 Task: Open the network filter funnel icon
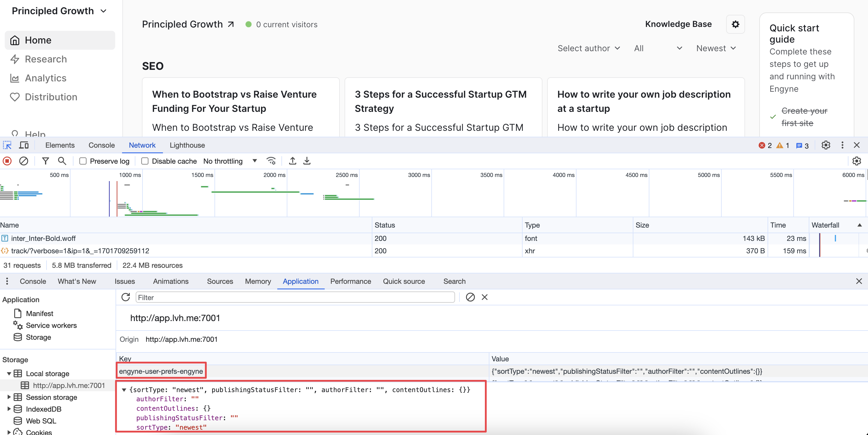pos(46,161)
